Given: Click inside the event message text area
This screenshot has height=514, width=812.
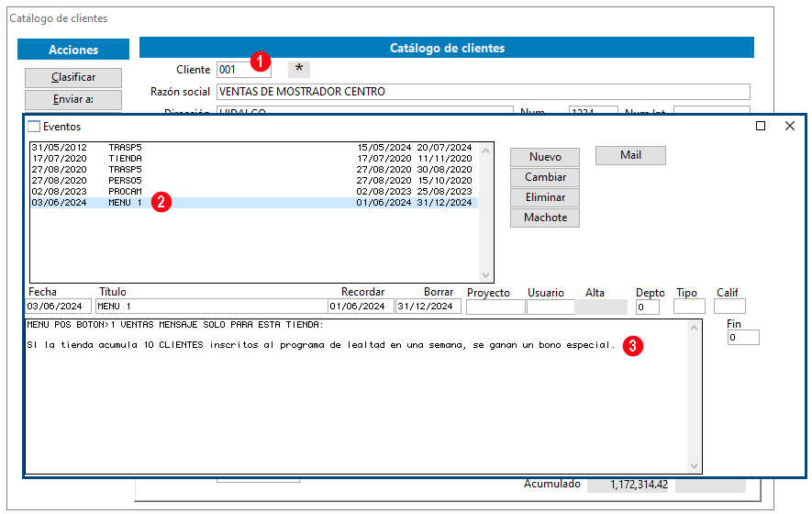Looking at the screenshot, I should coord(357,397).
